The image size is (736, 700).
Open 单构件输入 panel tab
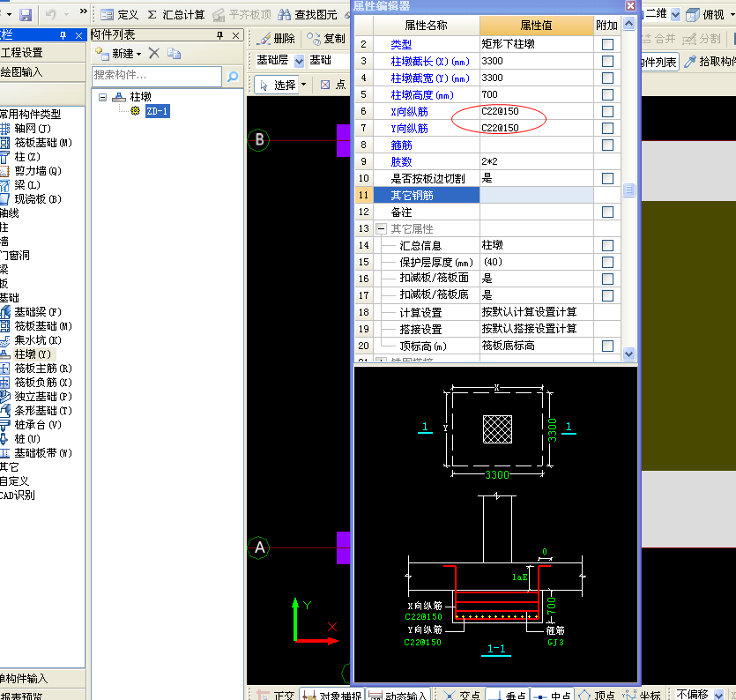[x=42, y=679]
